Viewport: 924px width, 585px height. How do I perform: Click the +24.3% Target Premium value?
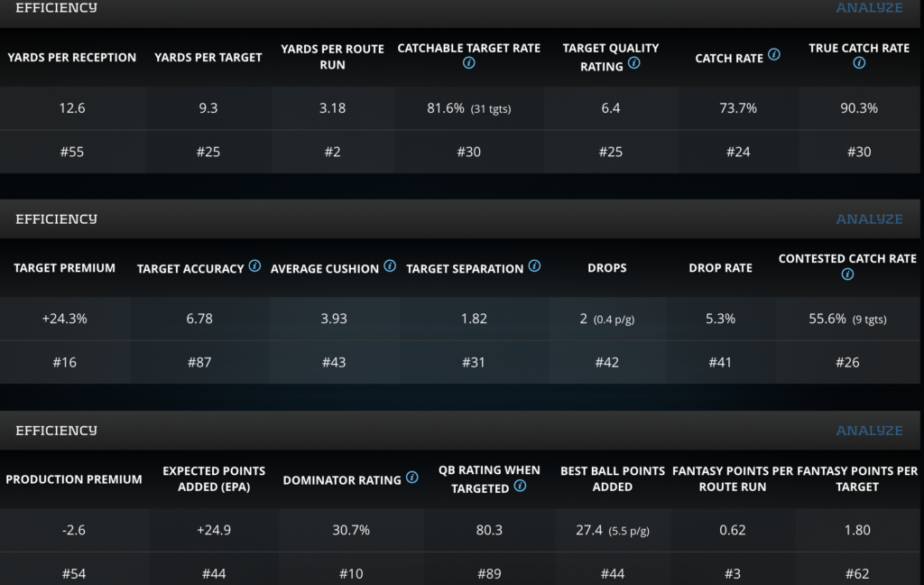[65, 319]
